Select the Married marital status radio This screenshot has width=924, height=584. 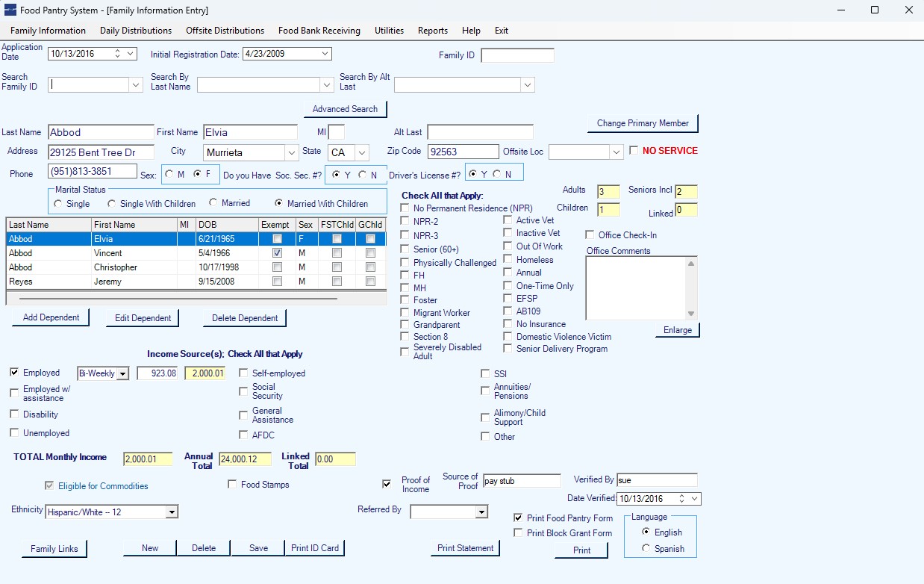coord(213,203)
